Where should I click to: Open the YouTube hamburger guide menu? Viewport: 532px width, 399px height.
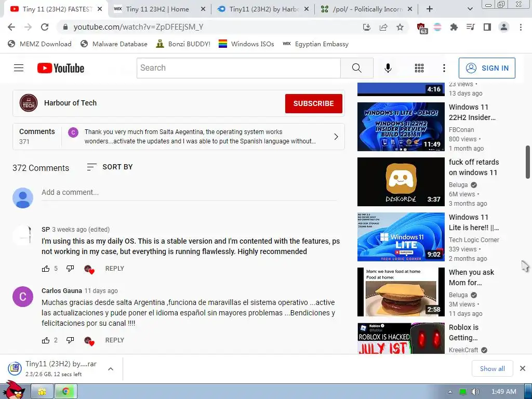click(x=19, y=68)
